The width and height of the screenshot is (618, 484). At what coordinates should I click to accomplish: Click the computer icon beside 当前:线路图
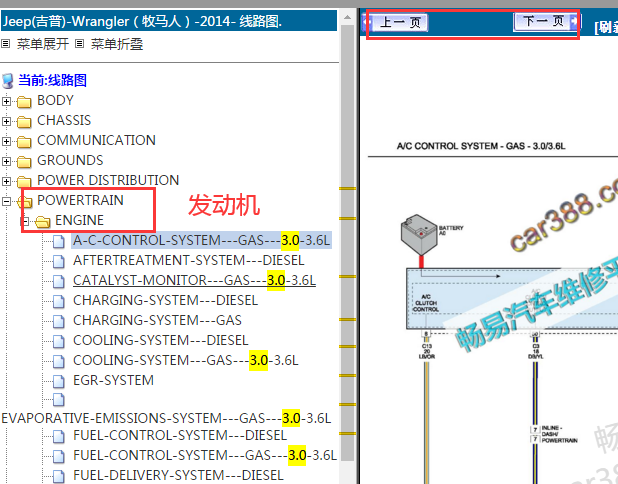click(7, 81)
